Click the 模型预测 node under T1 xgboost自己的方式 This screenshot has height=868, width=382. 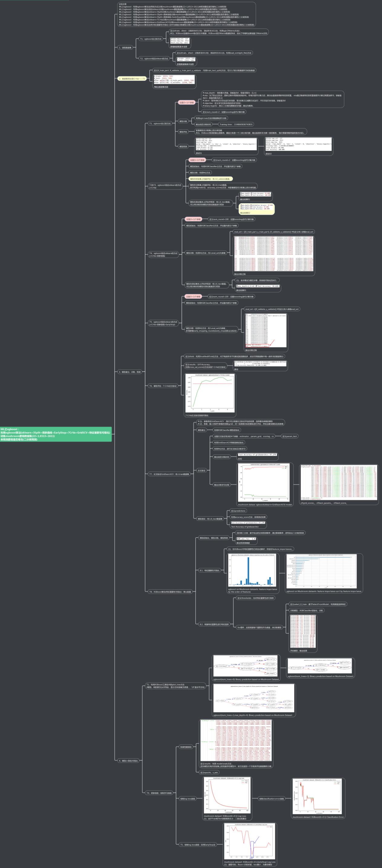coord(183,146)
